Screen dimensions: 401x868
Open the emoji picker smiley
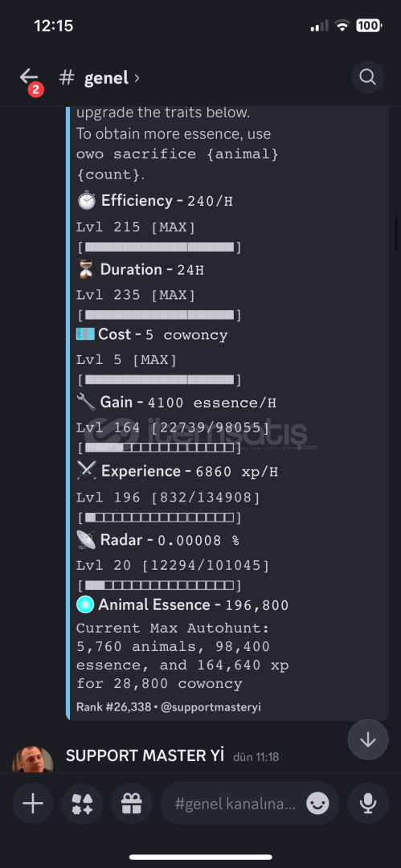coord(317,804)
